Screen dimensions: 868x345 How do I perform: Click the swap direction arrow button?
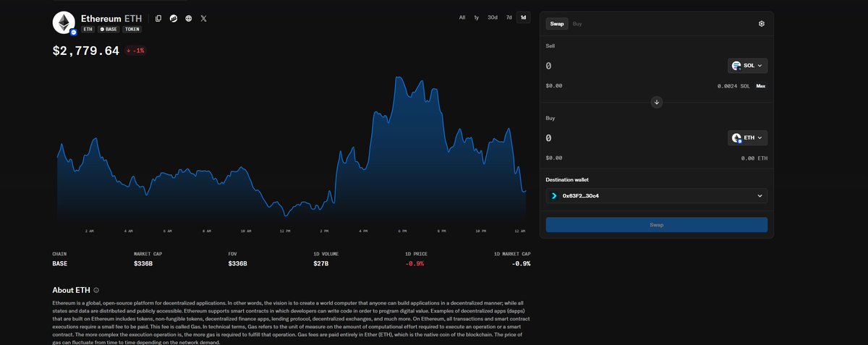click(x=657, y=102)
